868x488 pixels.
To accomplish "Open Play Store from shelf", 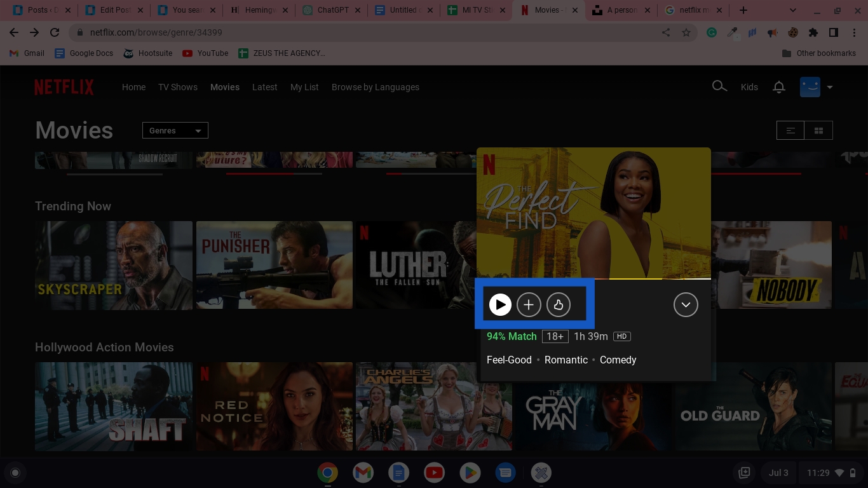I will pyautogui.click(x=470, y=472).
